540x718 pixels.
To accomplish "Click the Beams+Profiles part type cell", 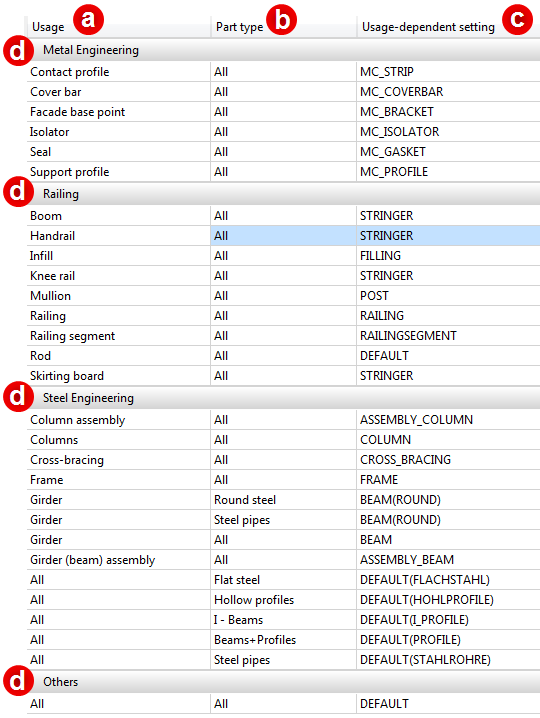I will 284,640.
